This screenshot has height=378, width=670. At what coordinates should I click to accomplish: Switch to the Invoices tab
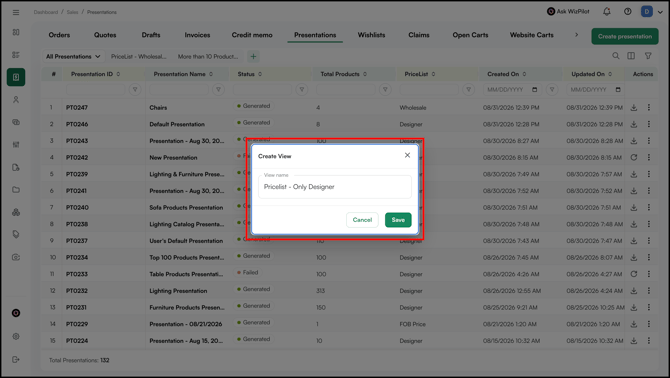tap(197, 35)
